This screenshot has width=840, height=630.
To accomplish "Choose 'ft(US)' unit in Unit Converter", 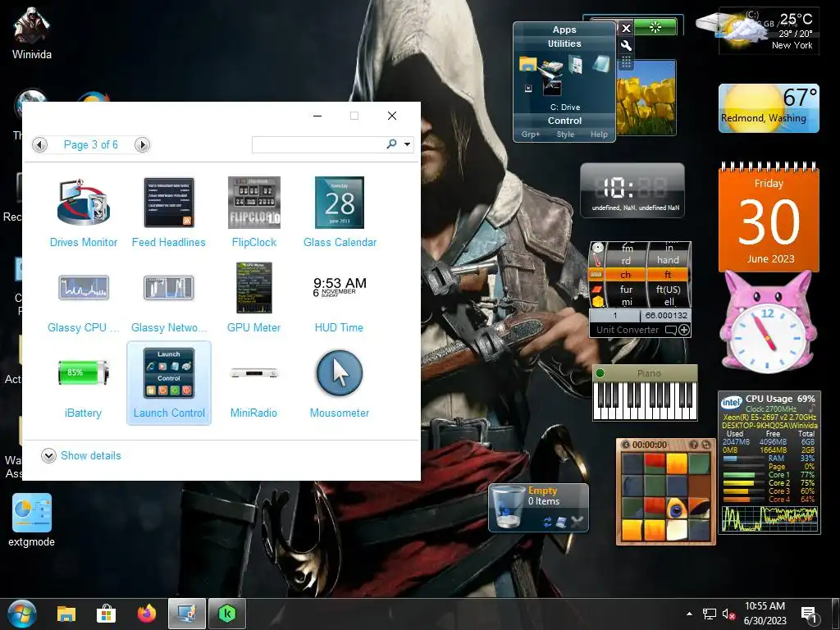I will pos(668,290).
